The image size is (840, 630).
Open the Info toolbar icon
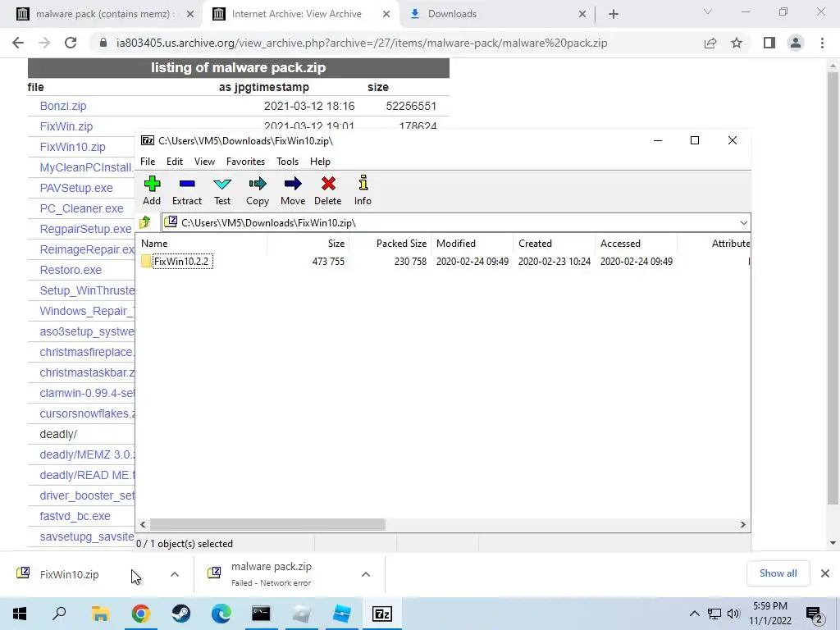[x=363, y=190]
